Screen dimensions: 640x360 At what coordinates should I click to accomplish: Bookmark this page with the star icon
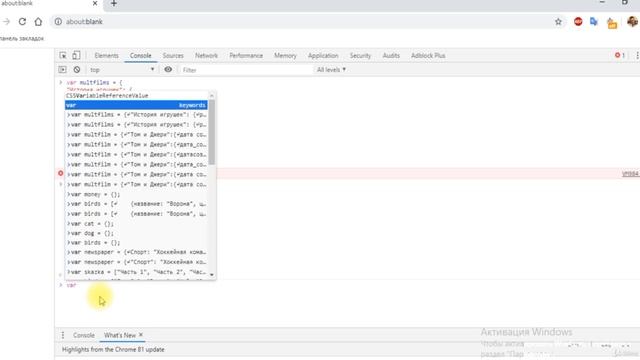[x=558, y=22]
